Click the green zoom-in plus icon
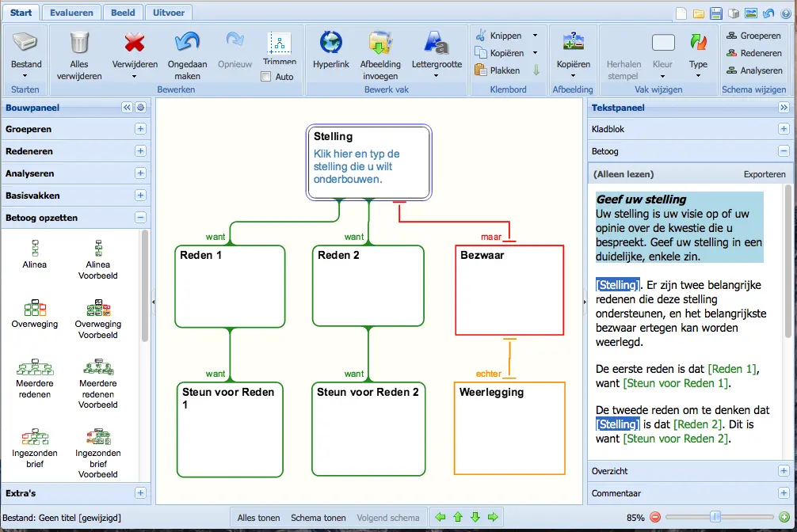 [784, 517]
